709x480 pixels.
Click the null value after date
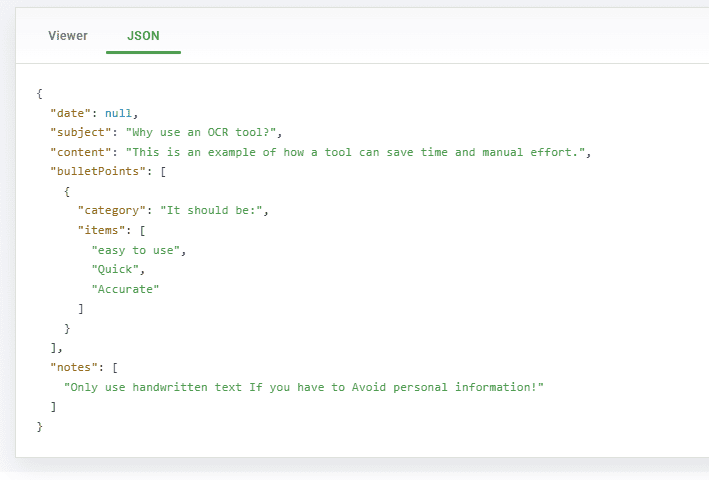click(x=118, y=113)
